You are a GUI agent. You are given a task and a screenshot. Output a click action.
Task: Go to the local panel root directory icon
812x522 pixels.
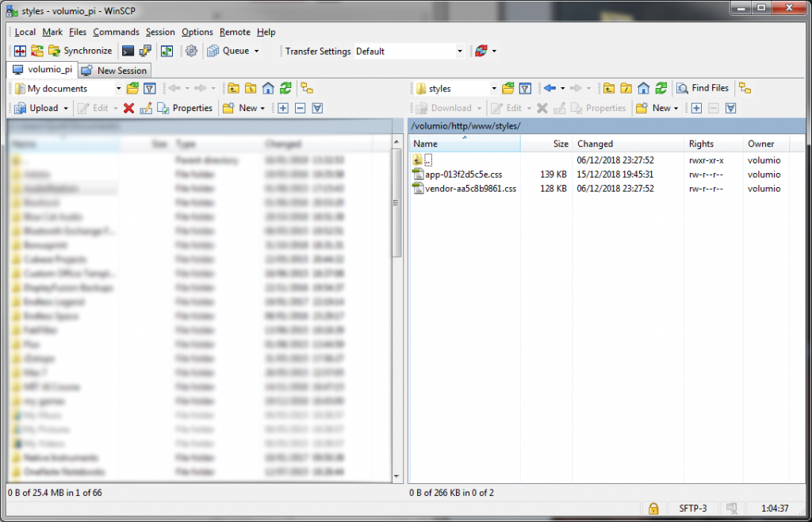tap(251, 89)
